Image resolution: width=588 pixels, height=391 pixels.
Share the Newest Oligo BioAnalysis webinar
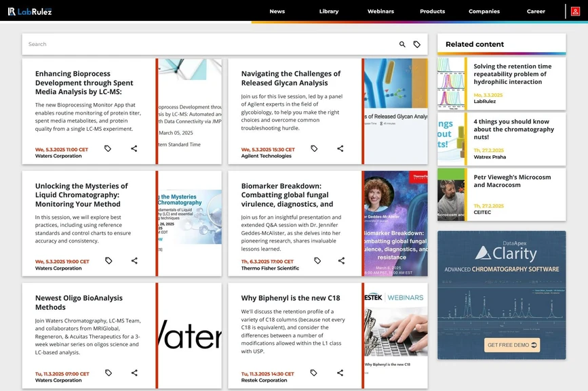tap(134, 373)
